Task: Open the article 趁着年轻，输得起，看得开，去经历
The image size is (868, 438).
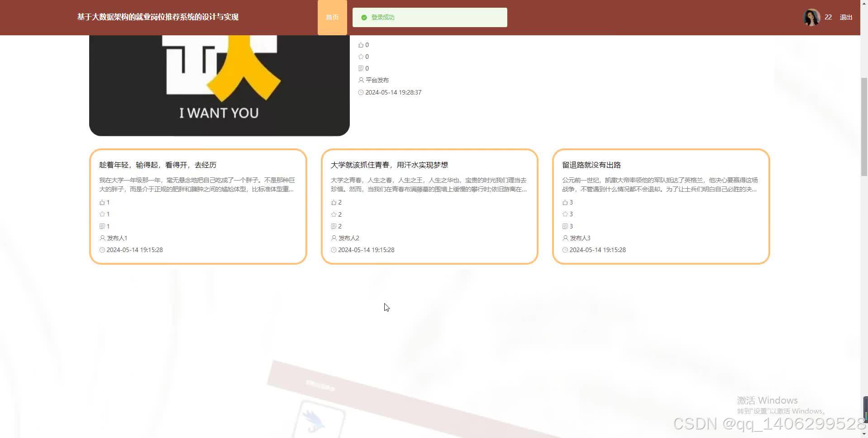Action: [x=157, y=165]
